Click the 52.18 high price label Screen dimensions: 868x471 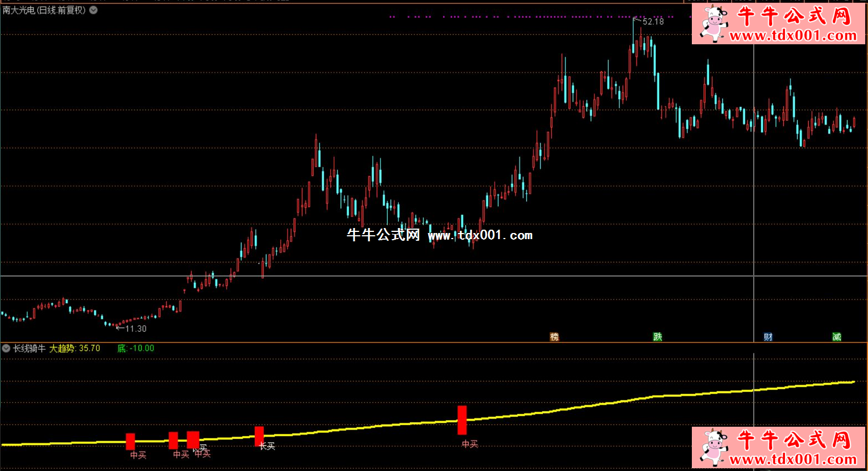pyautogui.click(x=653, y=22)
